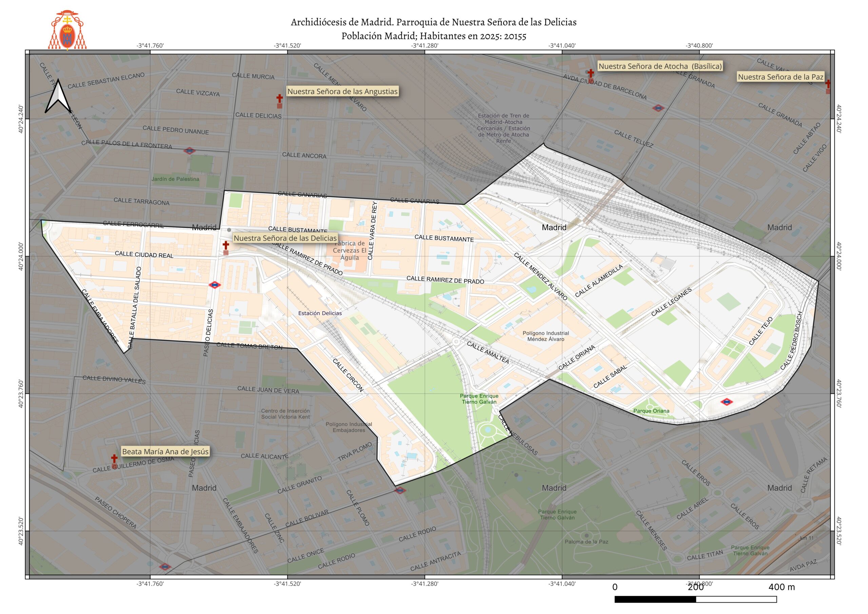Select the Nuestra Señora de Atocha (Basílica) label
Viewport: 868px width, 614px height.
coord(660,66)
